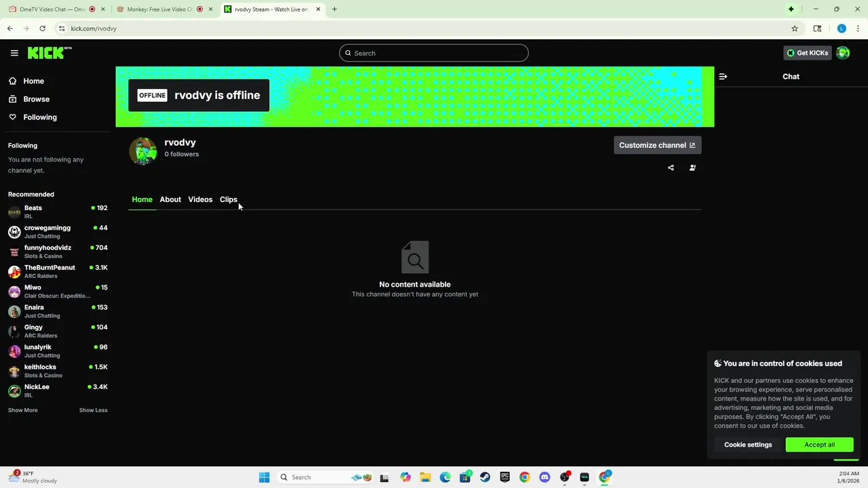This screenshot has height=488, width=868.
Task: Click the Kick search field
Action: point(434,53)
